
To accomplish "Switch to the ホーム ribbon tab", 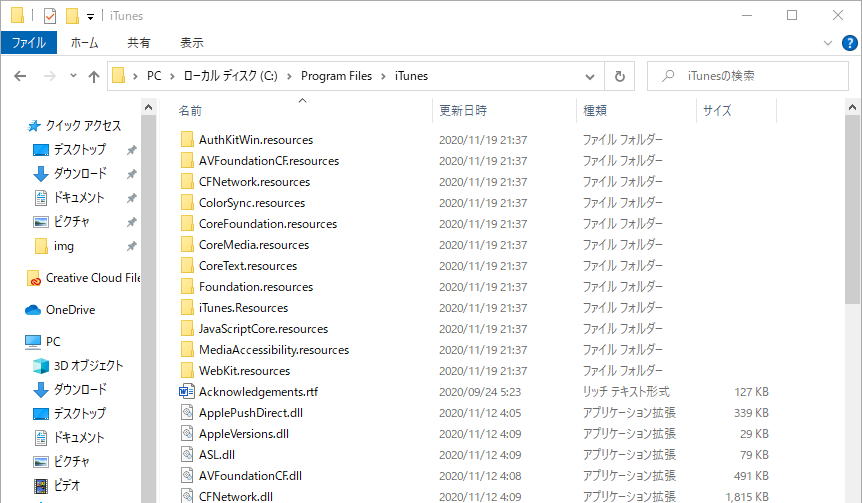I will pos(84,43).
